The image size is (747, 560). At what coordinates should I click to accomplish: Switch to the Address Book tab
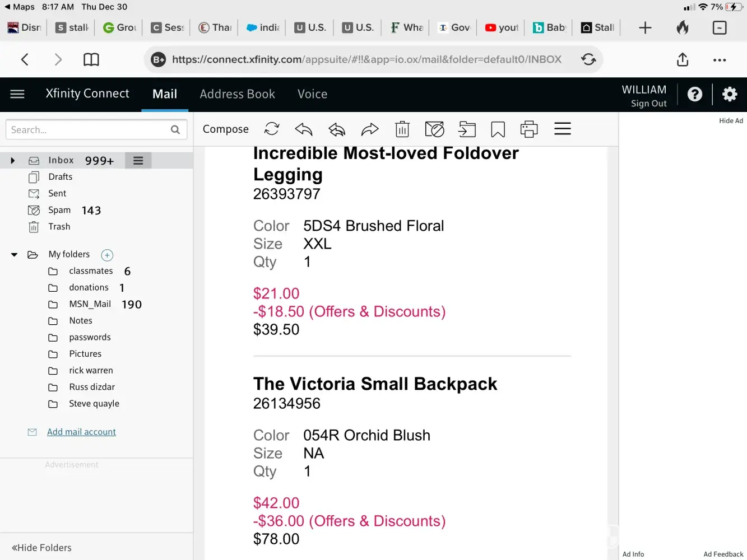[x=237, y=94]
